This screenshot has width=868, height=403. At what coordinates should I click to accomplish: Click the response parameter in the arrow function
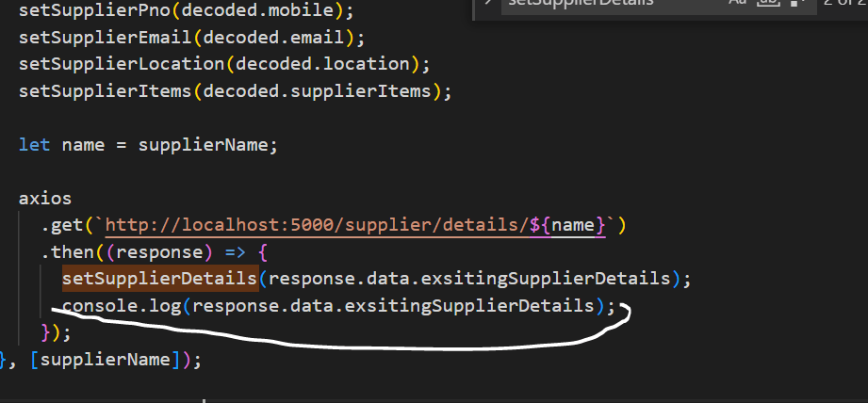pos(159,252)
